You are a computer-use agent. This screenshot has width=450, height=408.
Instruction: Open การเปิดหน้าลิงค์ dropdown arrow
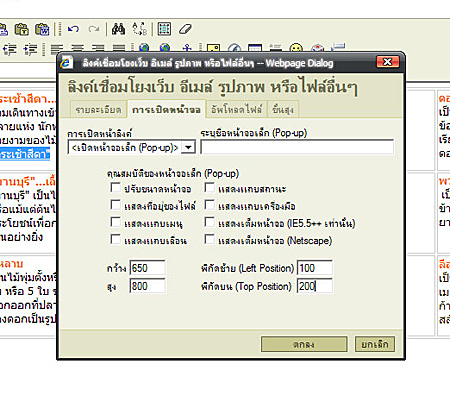(x=188, y=147)
